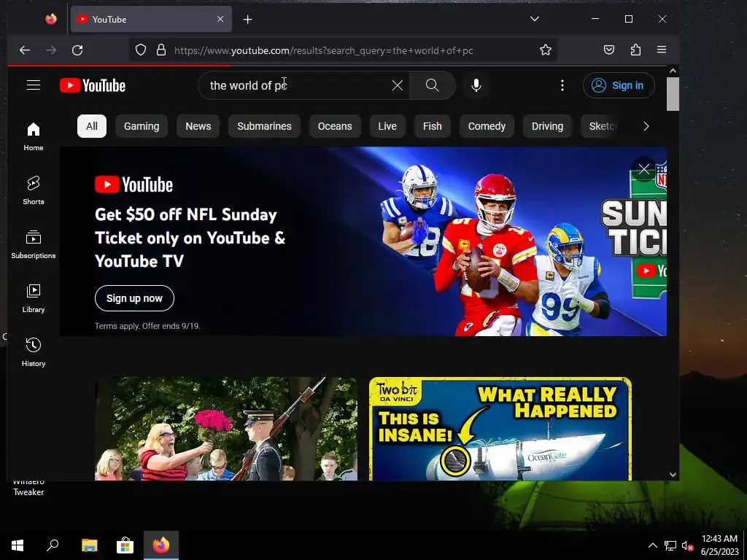Bookmark this page with star icon

click(x=546, y=50)
